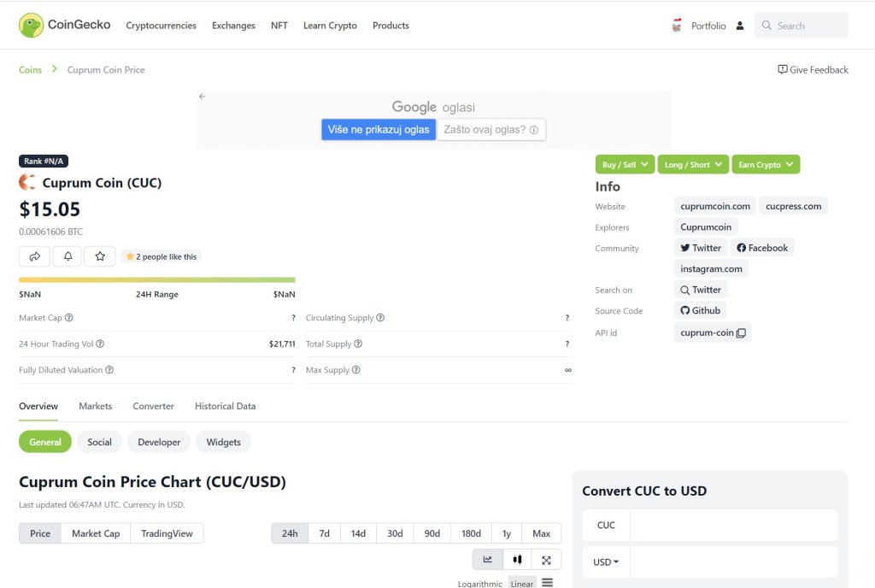
Task: Visit the cuprumcoin.com website link
Action: click(715, 205)
